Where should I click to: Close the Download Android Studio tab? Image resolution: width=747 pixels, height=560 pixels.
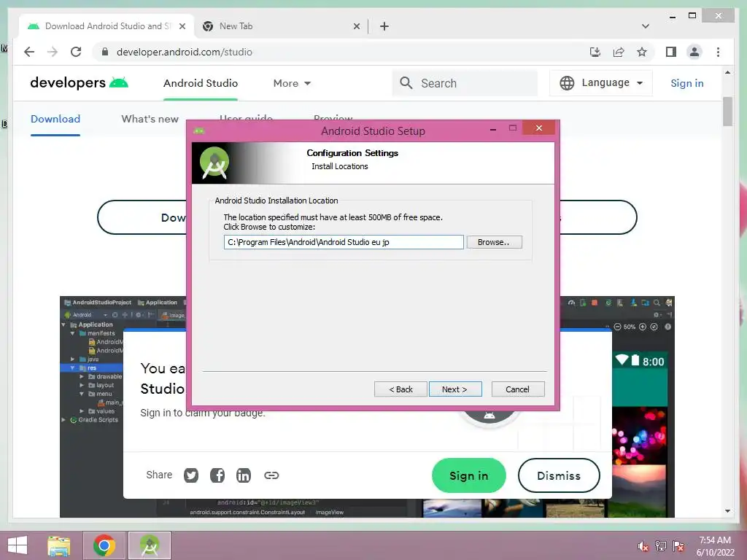pos(182,27)
